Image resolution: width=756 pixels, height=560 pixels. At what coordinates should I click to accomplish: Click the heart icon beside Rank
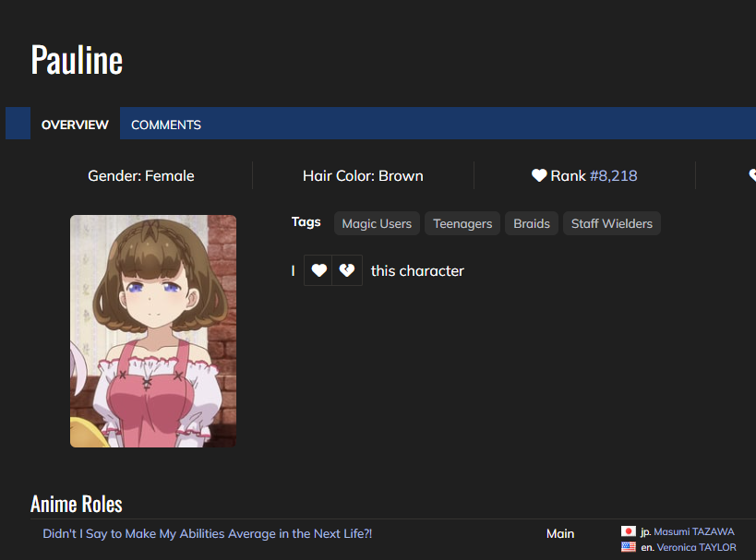point(539,175)
